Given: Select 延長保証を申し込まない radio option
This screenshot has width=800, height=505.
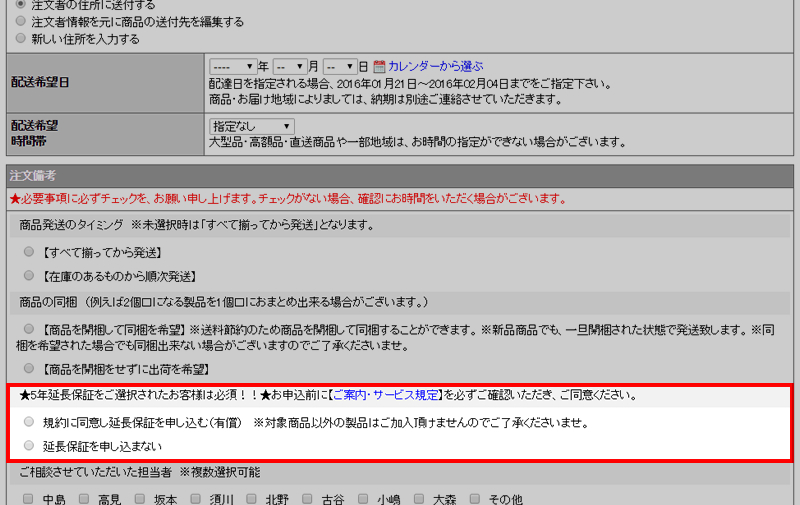Looking at the screenshot, I should tap(29, 446).
